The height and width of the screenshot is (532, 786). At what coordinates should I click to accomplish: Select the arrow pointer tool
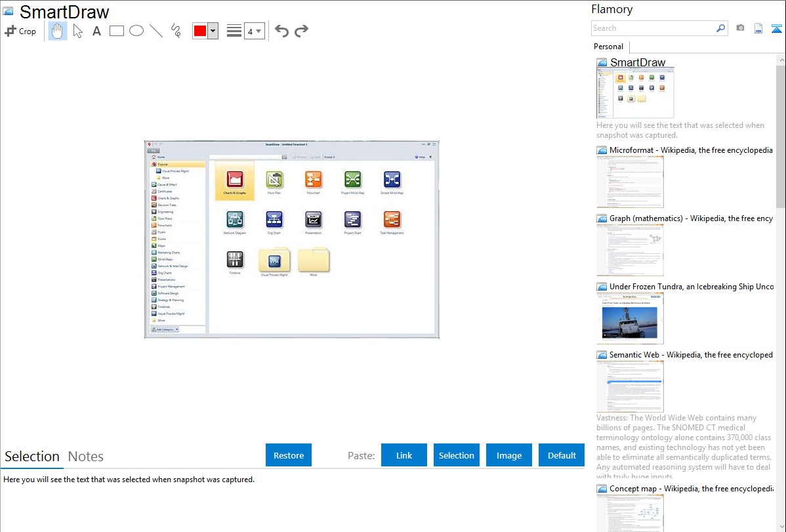pyautogui.click(x=77, y=31)
